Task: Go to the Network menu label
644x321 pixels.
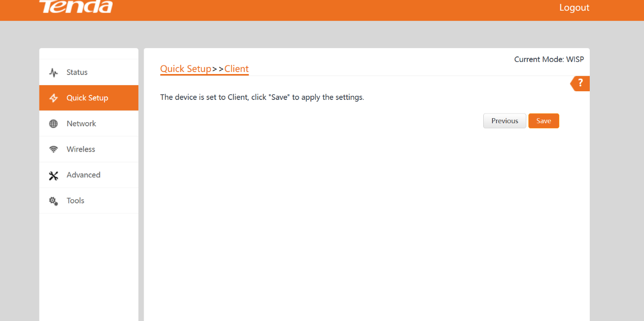Action: [81, 124]
